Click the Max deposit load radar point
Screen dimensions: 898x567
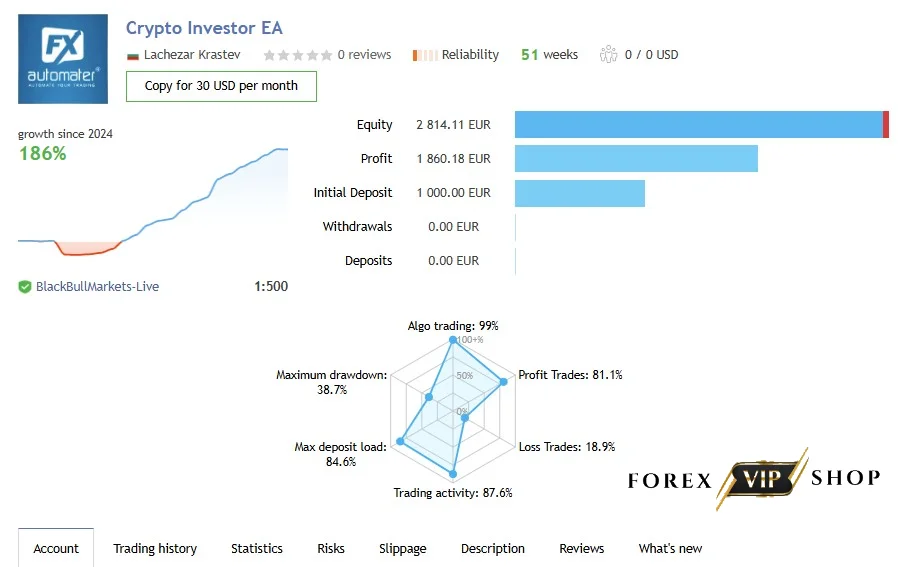(401, 441)
